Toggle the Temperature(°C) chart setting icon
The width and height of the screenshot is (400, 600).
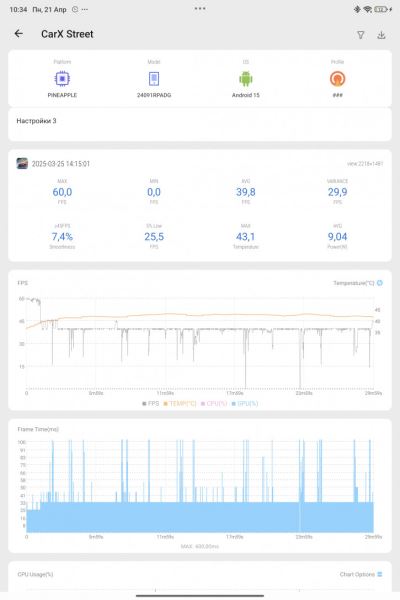click(x=380, y=283)
